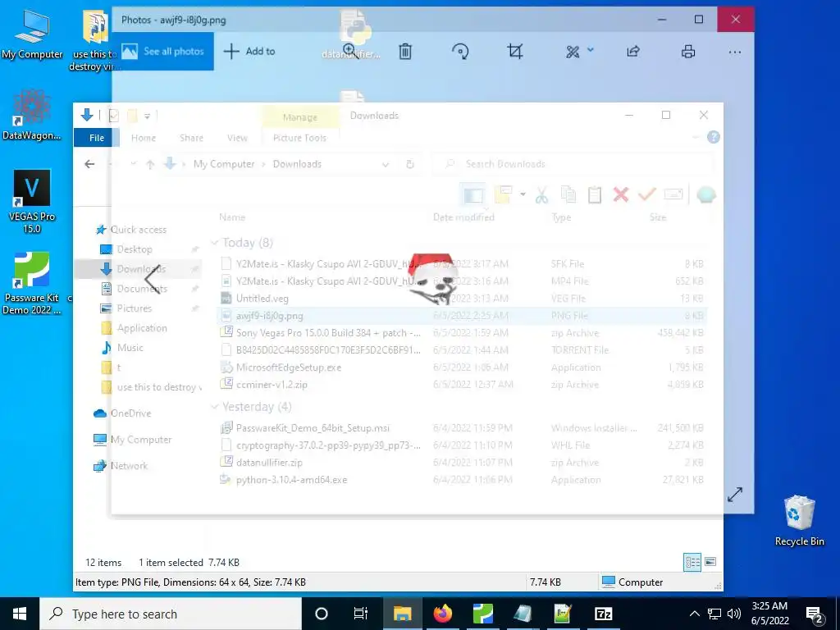Expand the Photos viewer to fullscreen with diagonal arrow
The width and height of the screenshot is (840, 630).
[735, 495]
